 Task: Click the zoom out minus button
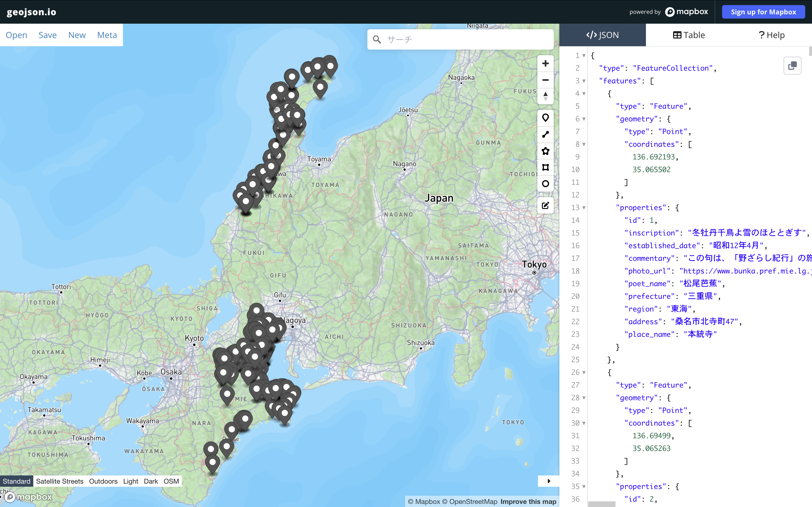545,80
